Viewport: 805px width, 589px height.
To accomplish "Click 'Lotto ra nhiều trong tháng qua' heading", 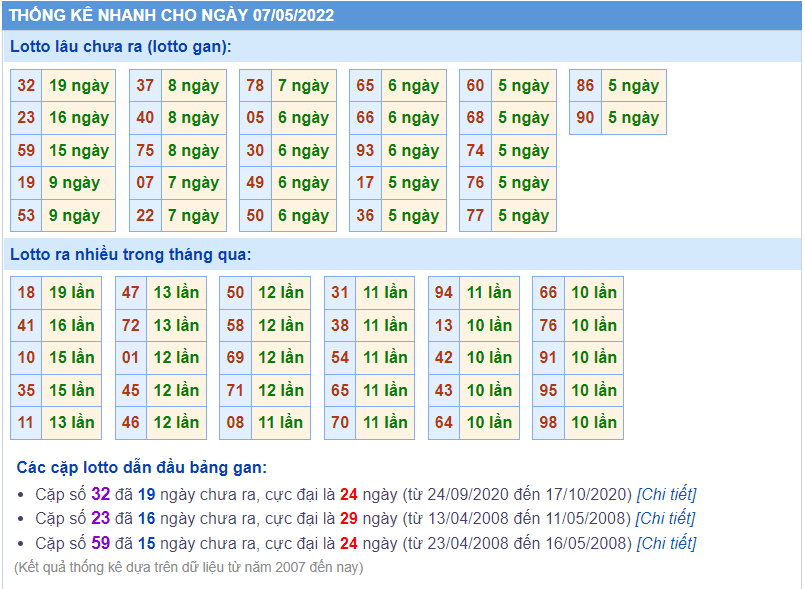I will (131, 255).
